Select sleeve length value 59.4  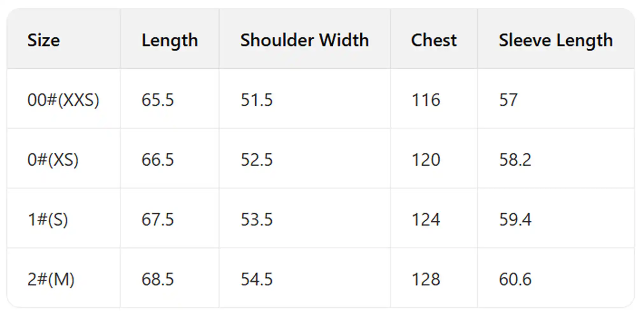point(515,219)
